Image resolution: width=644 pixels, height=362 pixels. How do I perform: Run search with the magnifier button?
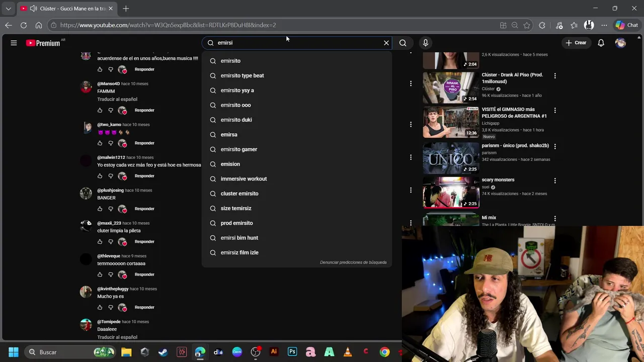(x=403, y=43)
